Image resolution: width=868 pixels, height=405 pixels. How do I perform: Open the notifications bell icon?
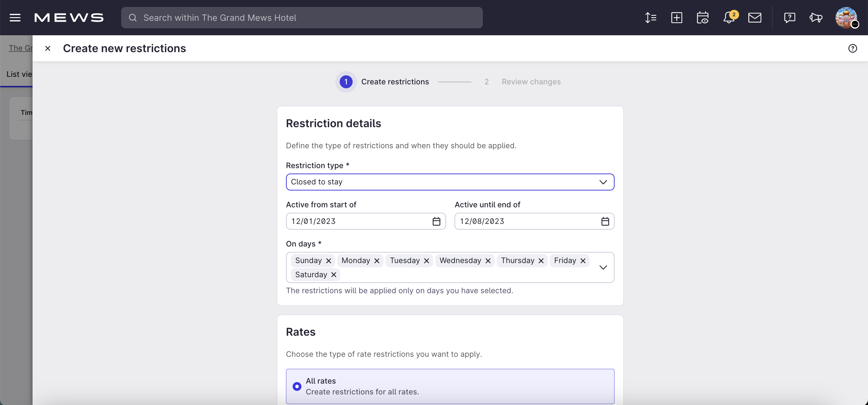[729, 17]
